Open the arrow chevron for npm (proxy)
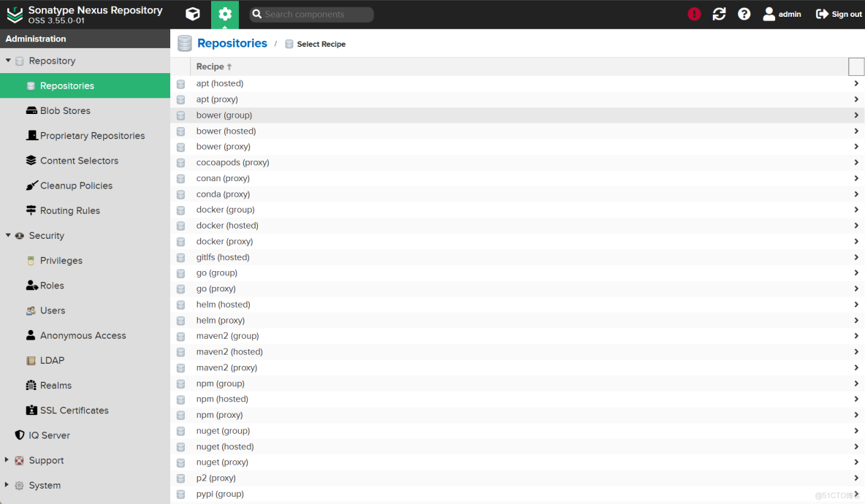Screen dimensions: 865x504 pyautogui.click(x=856, y=415)
